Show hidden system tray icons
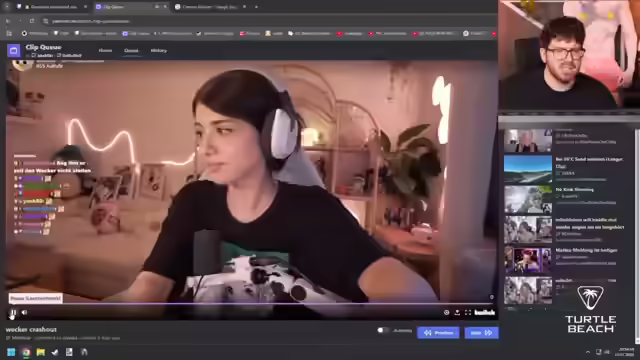The image size is (640, 360). 588,352
